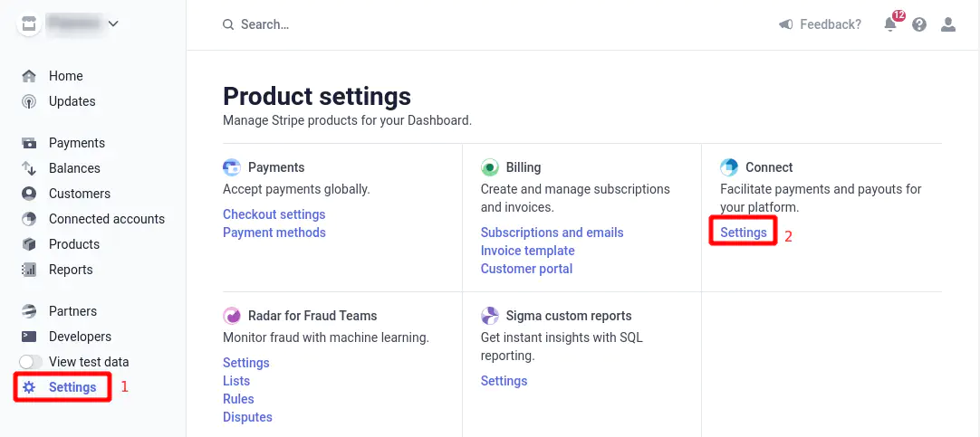Screen dimensions: 980x437
Task: Open the Connect Settings link
Action: 744,233
